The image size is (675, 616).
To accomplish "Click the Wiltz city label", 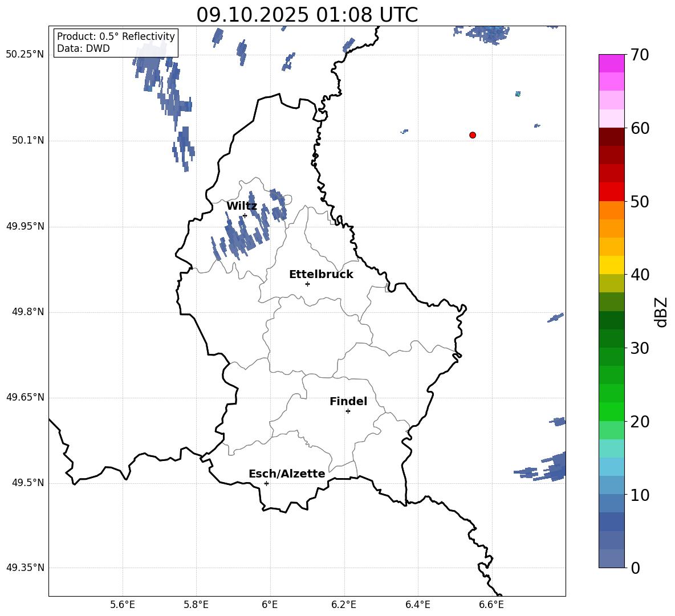I will point(242,206).
